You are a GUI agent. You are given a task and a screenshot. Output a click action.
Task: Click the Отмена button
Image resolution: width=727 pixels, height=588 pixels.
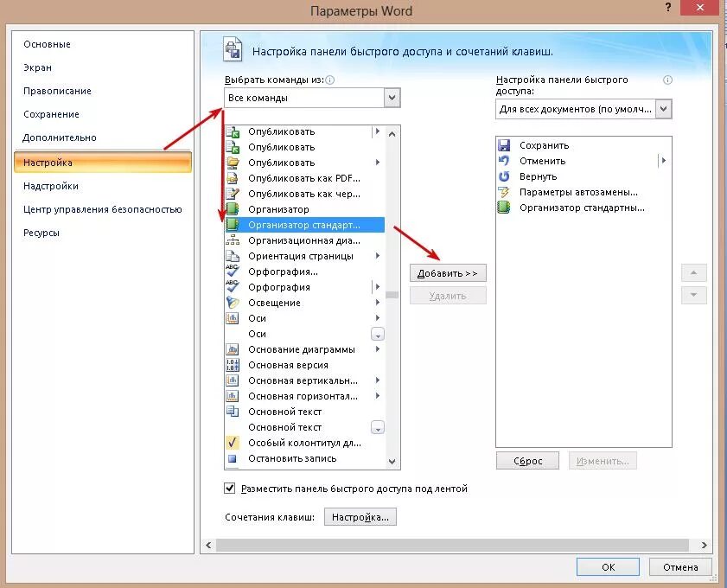pyautogui.click(x=680, y=566)
